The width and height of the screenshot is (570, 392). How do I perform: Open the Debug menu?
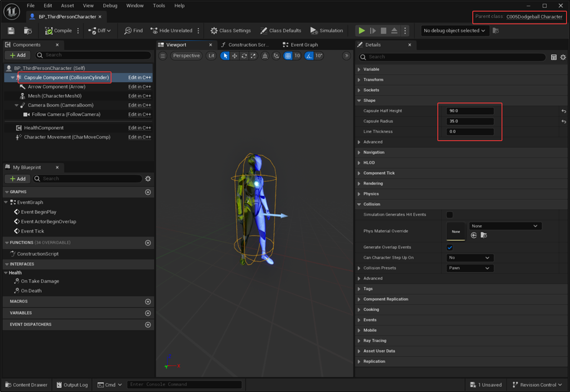coord(110,6)
